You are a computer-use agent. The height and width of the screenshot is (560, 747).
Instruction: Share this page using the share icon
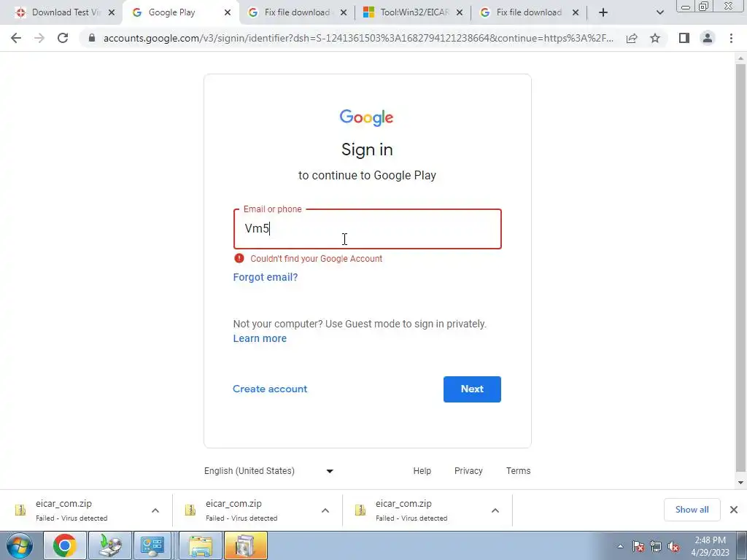point(632,38)
